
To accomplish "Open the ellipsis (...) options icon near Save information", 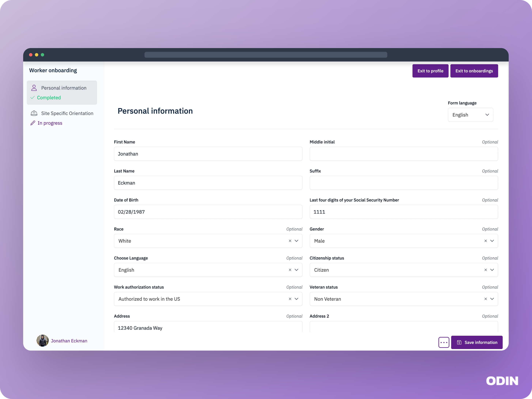I will tap(444, 342).
